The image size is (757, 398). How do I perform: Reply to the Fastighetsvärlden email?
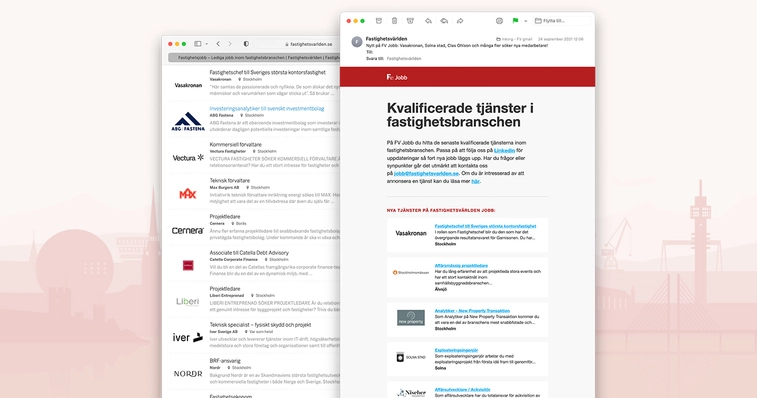(428, 21)
